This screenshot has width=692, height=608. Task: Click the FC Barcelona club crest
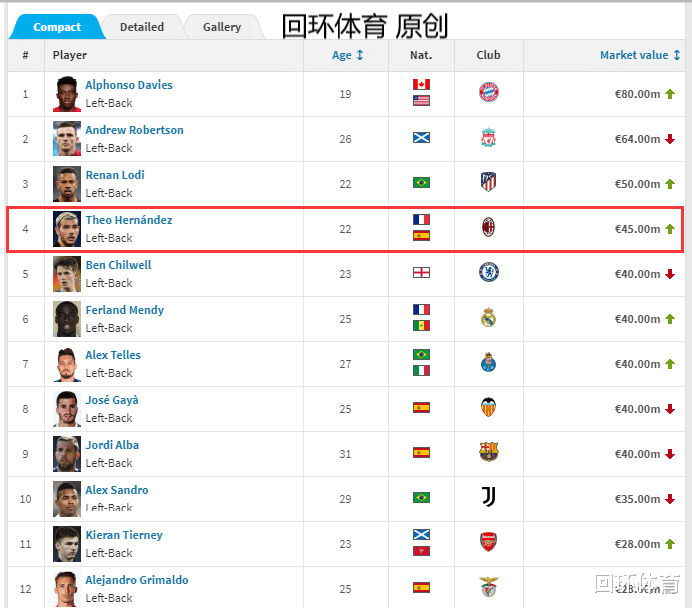[488, 453]
